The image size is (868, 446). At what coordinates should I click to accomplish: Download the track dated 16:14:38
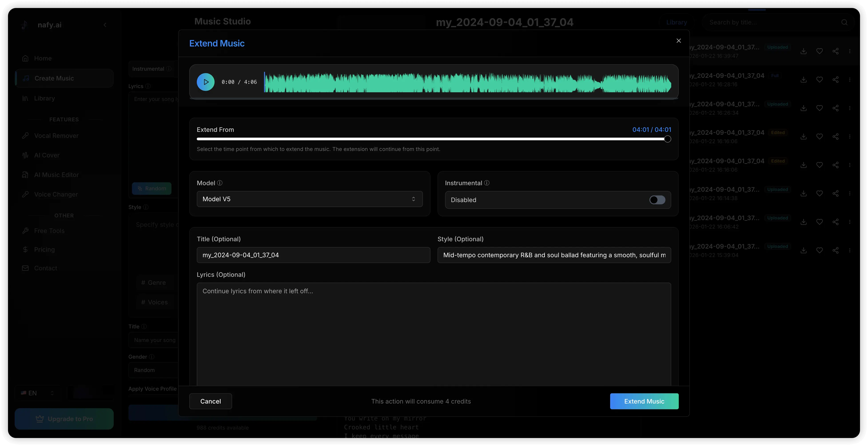pos(804,193)
